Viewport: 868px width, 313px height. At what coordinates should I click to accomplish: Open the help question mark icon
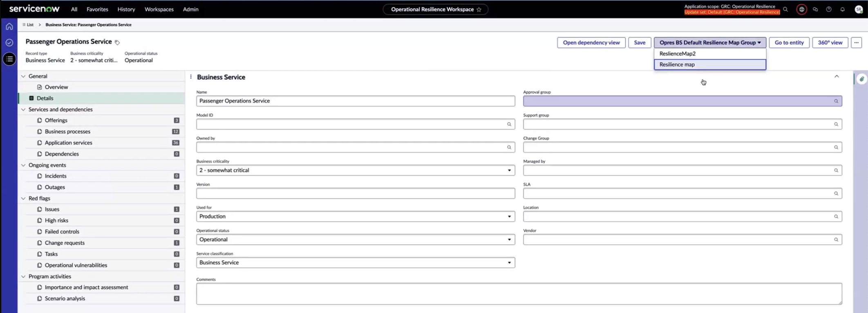(829, 9)
